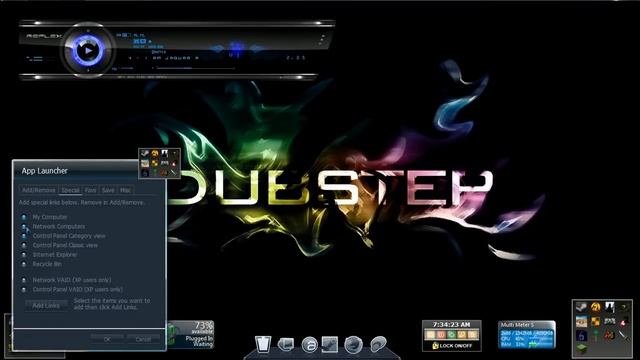The image size is (640, 360).
Task: Click the Add Links button
Action: click(46, 305)
